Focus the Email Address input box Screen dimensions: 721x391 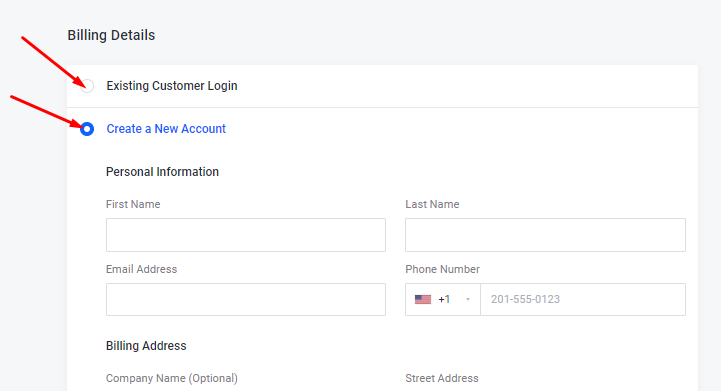point(246,299)
